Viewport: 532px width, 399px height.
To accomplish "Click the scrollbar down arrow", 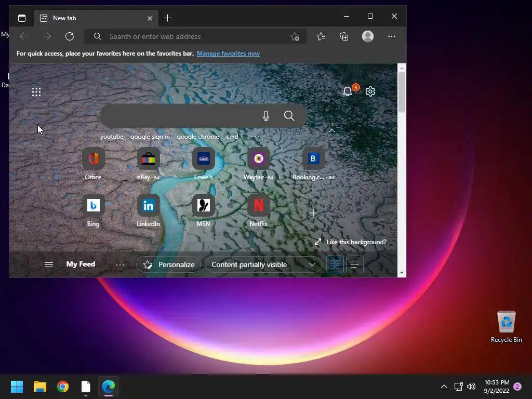I will [402, 273].
